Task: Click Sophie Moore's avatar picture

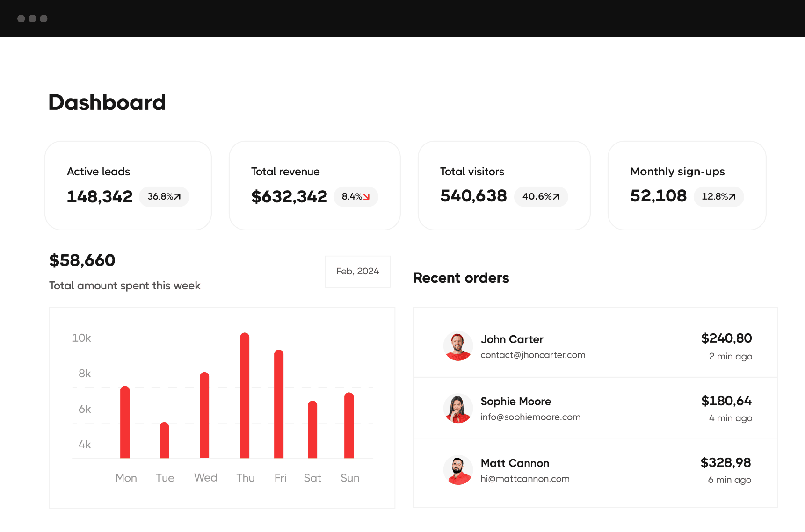Action: (x=458, y=408)
